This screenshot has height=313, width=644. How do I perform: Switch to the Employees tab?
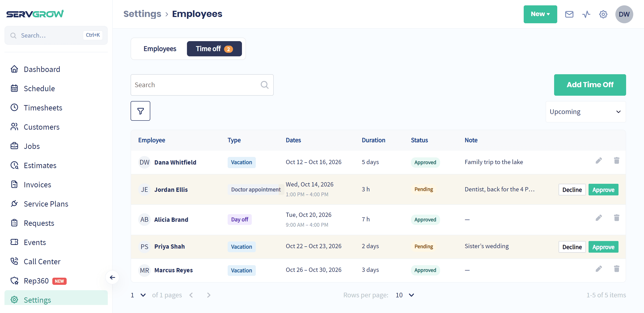pos(160,49)
